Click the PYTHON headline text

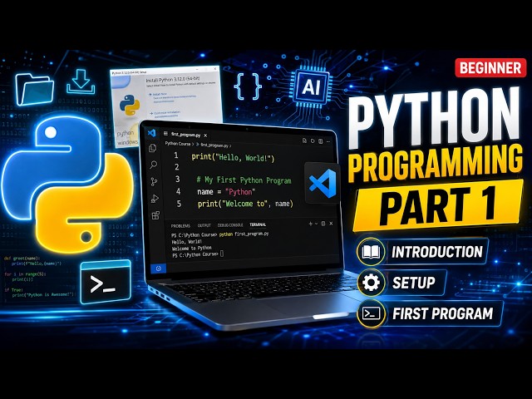pyautogui.click(x=434, y=117)
